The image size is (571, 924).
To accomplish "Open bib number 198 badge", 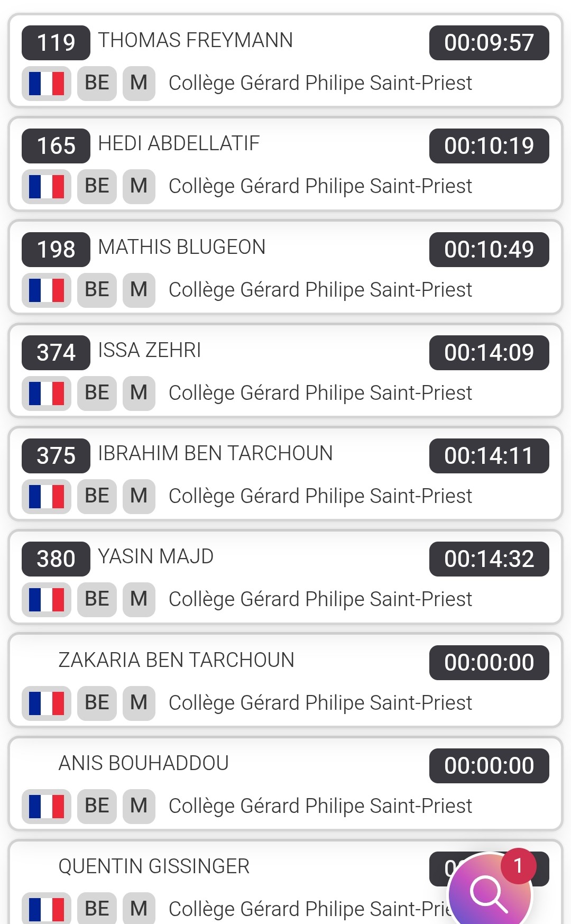I will [x=56, y=249].
